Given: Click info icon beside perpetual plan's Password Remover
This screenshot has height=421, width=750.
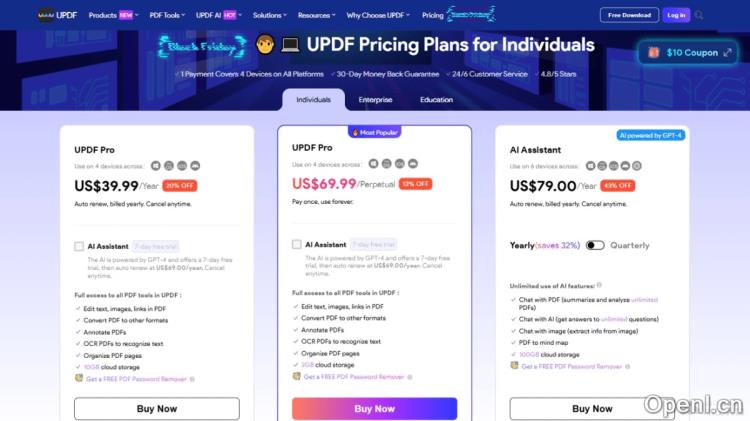Looking at the screenshot, I should [x=410, y=377].
